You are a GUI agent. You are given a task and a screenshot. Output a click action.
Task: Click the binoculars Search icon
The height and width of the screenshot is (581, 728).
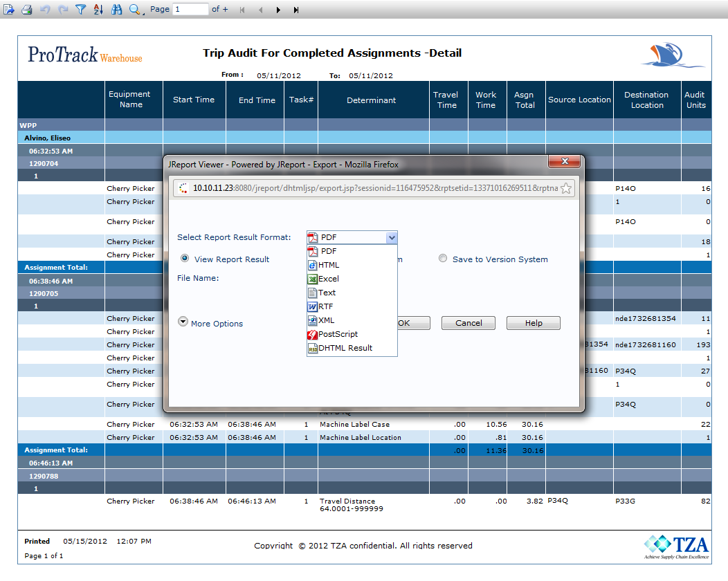pyautogui.click(x=116, y=9)
